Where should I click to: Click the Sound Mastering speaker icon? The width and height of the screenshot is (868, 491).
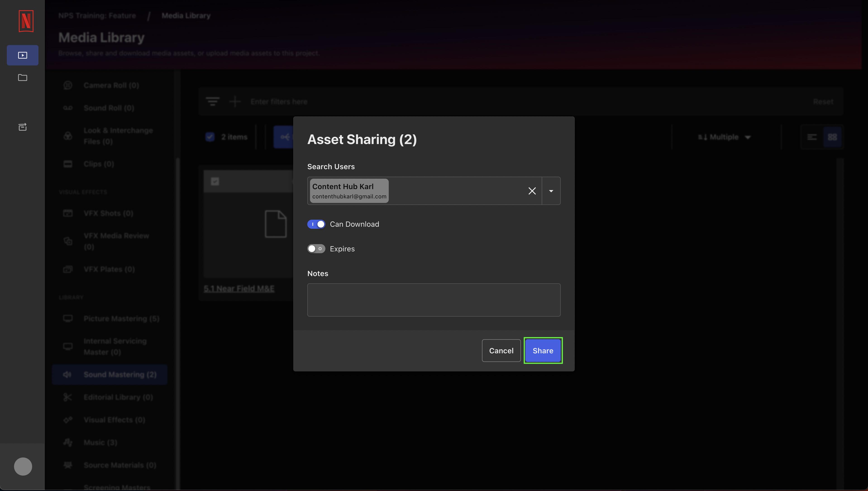(x=67, y=374)
